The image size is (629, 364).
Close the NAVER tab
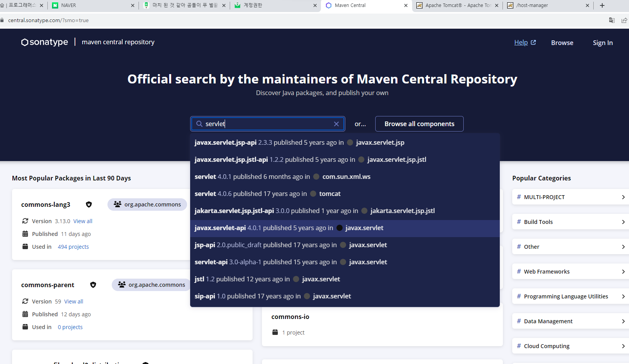tap(133, 5)
